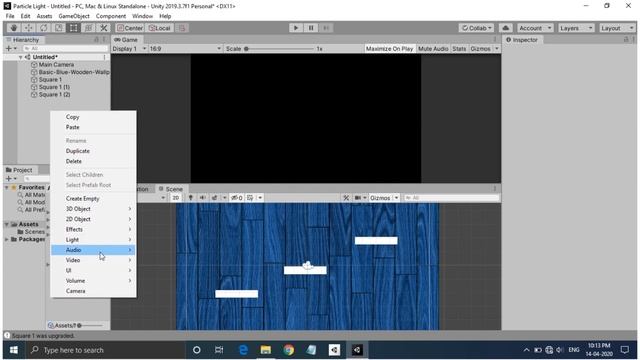This screenshot has width=640, height=360.
Task: Click the Play button
Action: tap(296, 28)
